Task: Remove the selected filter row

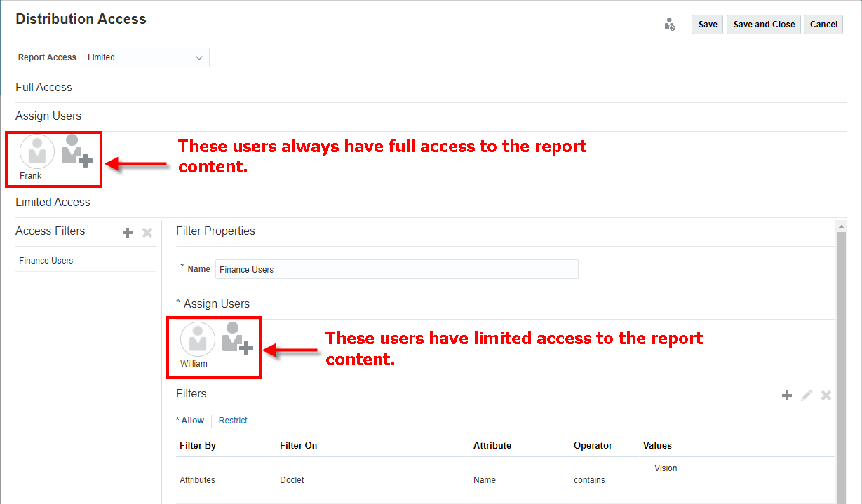Action: click(x=826, y=395)
